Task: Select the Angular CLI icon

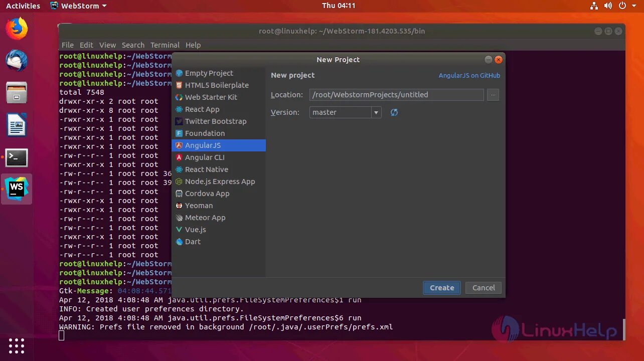Action: (x=179, y=157)
